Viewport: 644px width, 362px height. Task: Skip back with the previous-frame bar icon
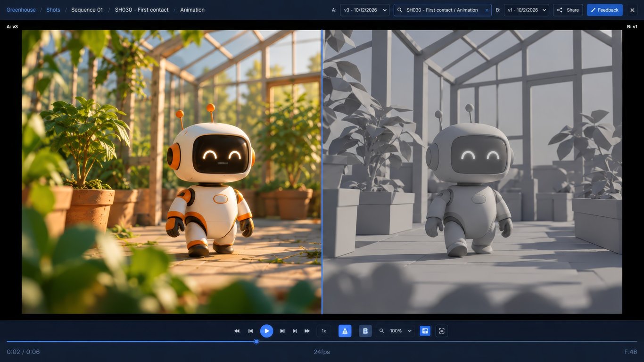[x=250, y=331]
